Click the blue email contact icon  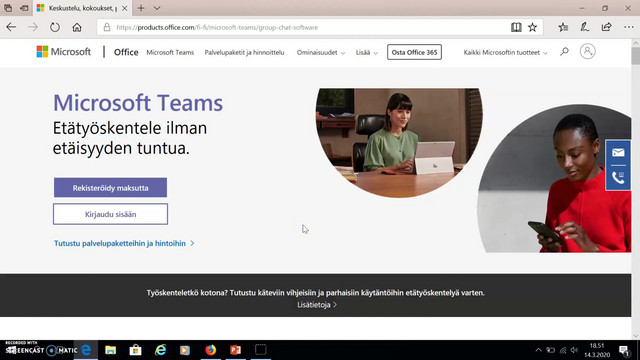(x=618, y=153)
